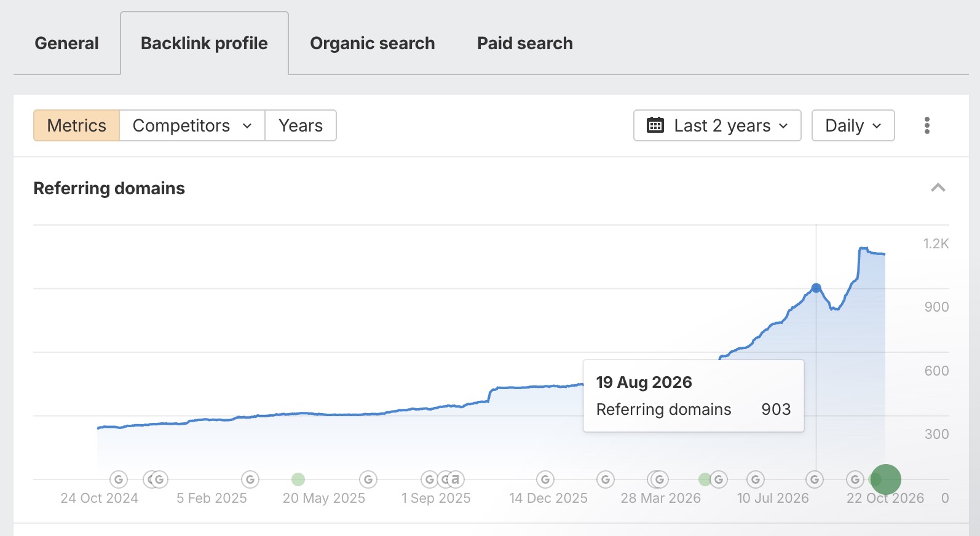Open the three-dot more options menu

(x=927, y=125)
